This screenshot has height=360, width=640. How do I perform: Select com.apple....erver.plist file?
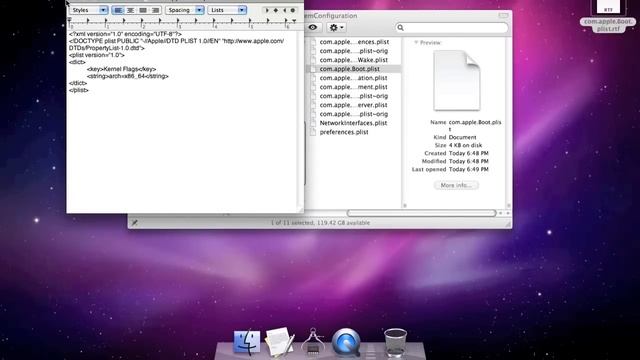pos(354,105)
